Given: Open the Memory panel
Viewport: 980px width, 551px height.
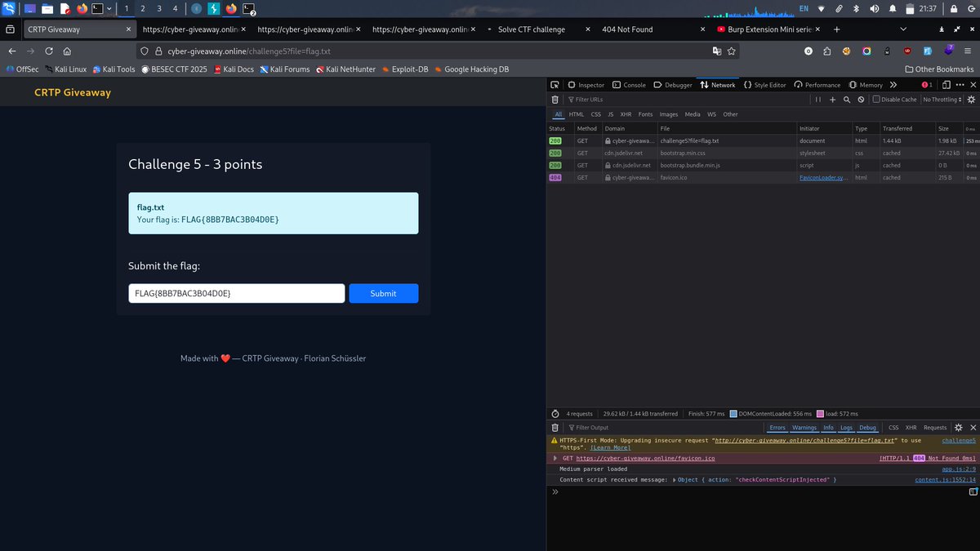Looking at the screenshot, I should 866,85.
